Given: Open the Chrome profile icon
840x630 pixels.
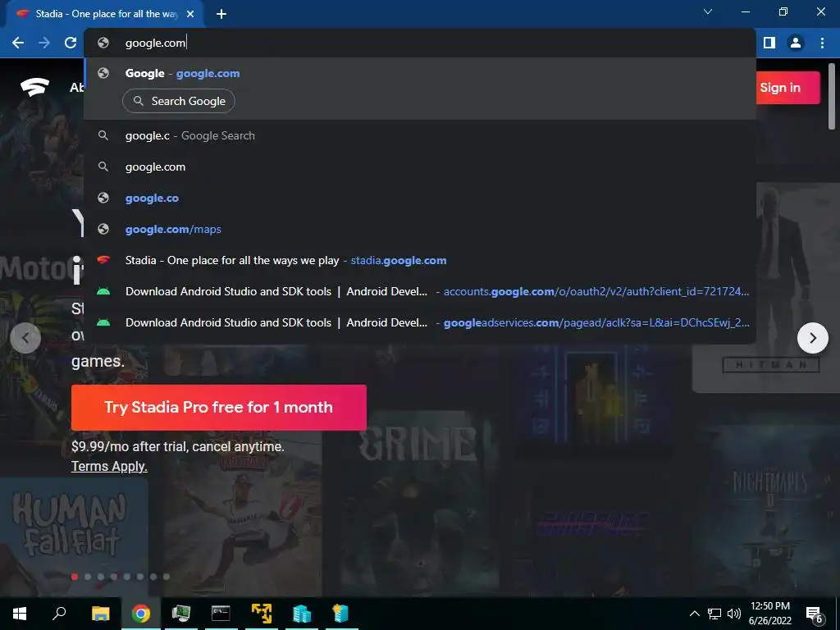Looking at the screenshot, I should pos(796,43).
